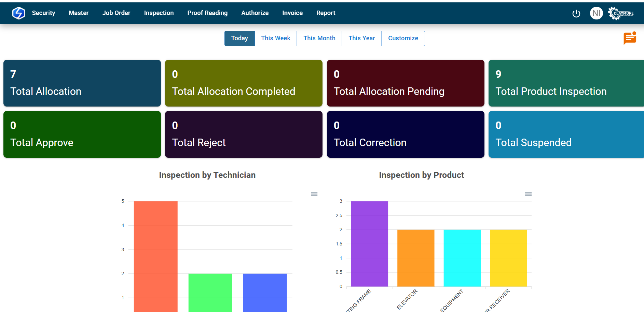Click the power logout icon
Screen dimensions: 644x312
pos(576,13)
